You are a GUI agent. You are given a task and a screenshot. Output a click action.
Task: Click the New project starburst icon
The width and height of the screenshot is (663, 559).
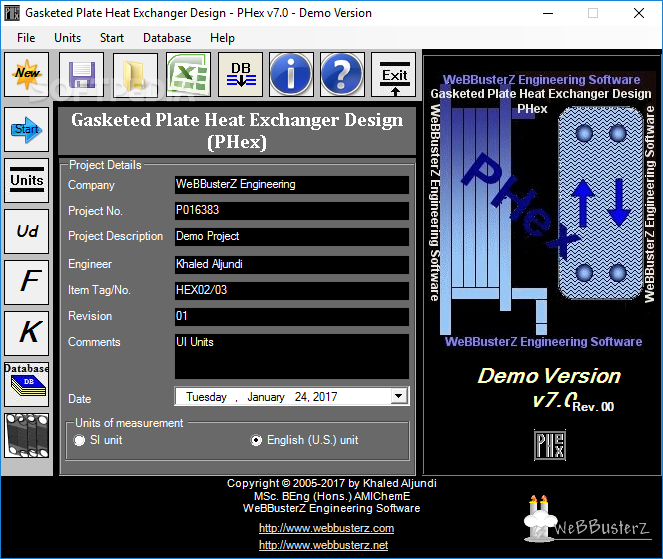pos(27,74)
